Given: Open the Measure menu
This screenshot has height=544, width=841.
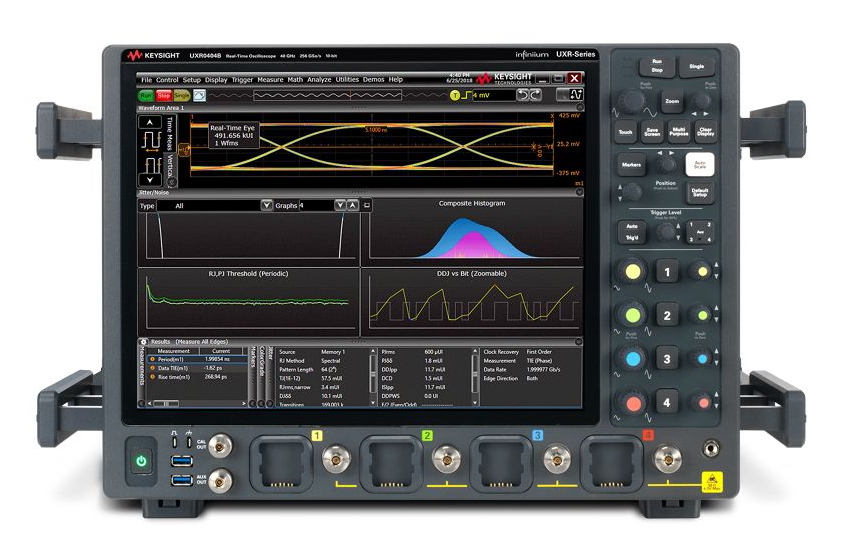Looking at the screenshot, I should [270, 80].
